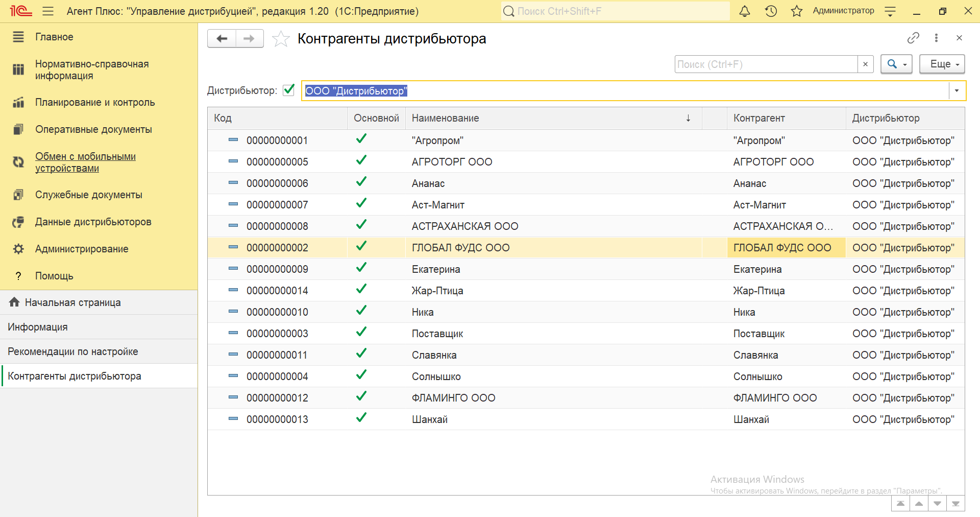Screen dimensions: 980x517
Task: Move up one record scroll button
Action: click(x=919, y=504)
